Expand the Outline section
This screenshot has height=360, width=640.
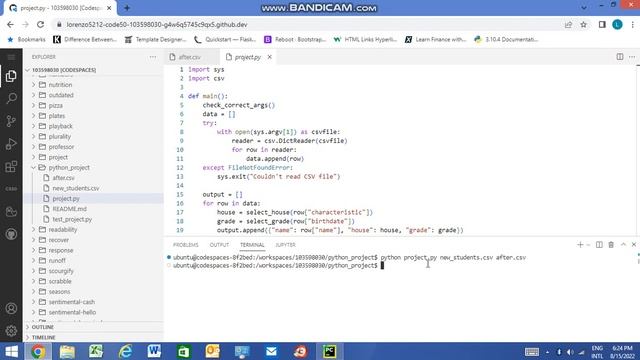click(x=42, y=327)
